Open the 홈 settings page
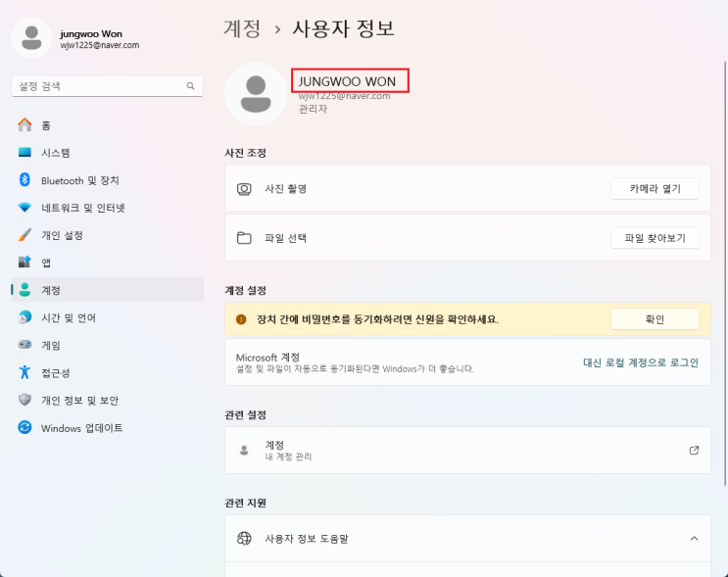This screenshot has height=577, width=728. coord(107,124)
